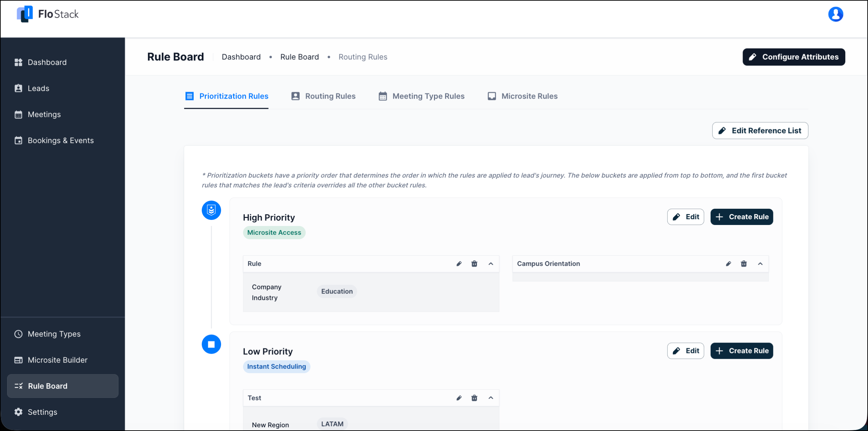Click the Microsite Rules tab icon
The width and height of the screenshot is (868, 431).
click(x=492, y=96)
